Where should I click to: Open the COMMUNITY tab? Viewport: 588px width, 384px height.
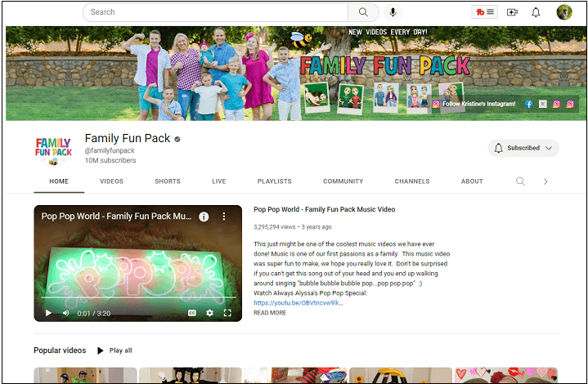pos(343,181)
